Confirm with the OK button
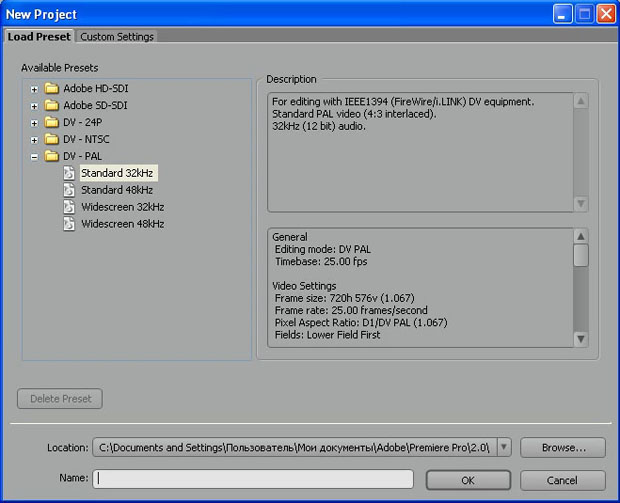The image size is (620, 503). click(x=468, y=480)
